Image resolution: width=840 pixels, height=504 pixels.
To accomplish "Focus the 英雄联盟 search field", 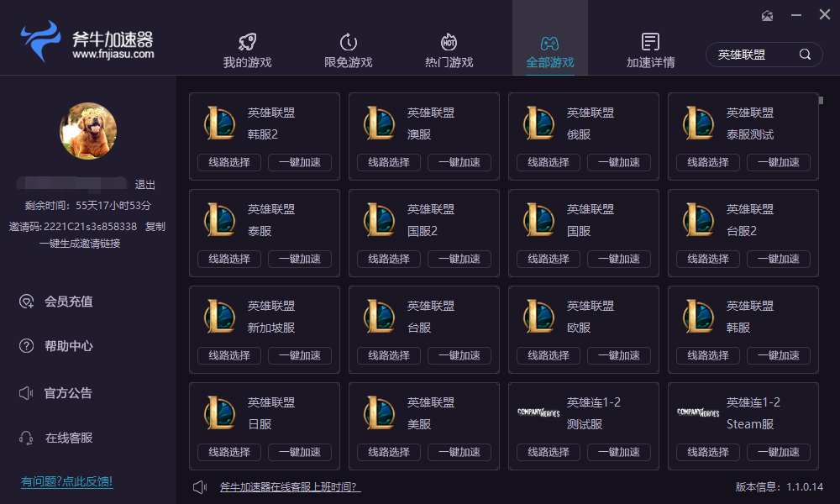I will click(764, 55).
